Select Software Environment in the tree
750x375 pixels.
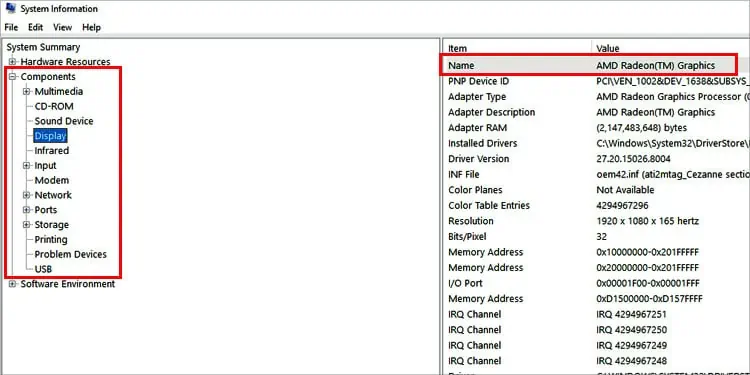click(67, 284)
